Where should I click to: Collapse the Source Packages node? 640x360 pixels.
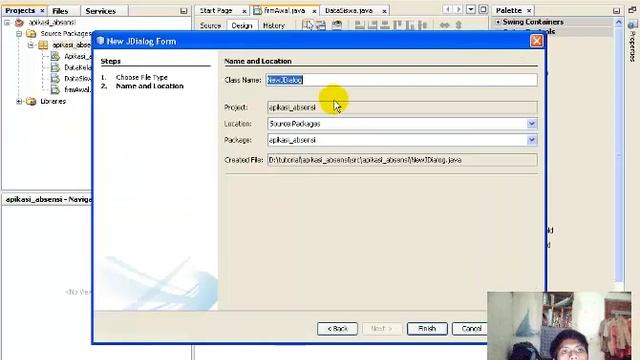point(19,33)
